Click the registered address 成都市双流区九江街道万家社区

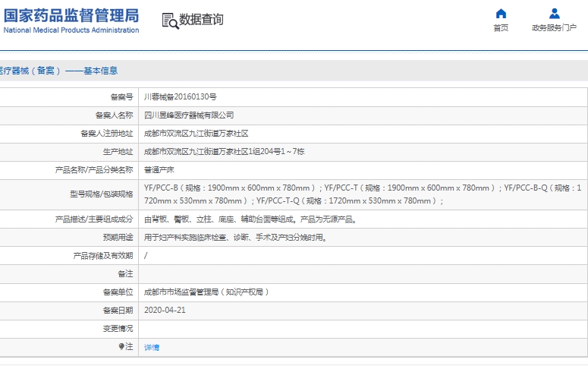(196, 134)
